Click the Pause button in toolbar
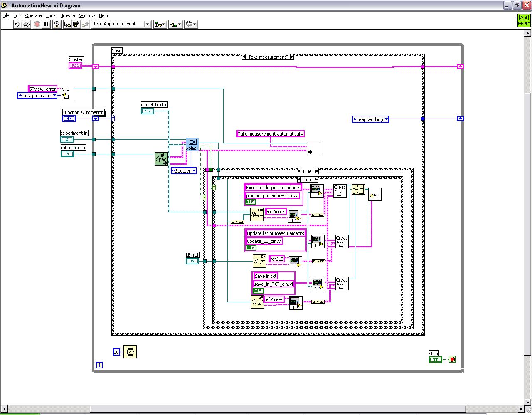The image size is (532, 415). pos(46,24)
